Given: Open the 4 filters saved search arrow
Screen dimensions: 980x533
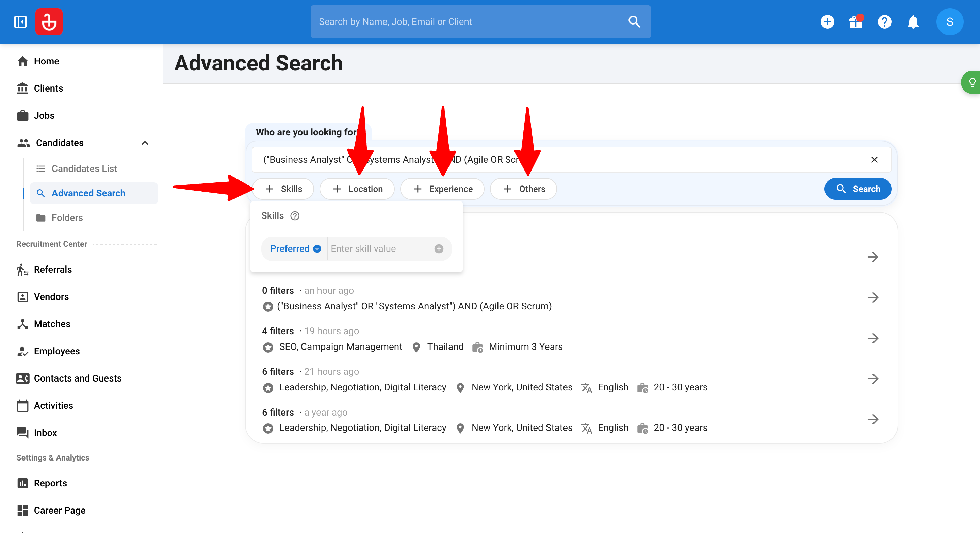Looking at the screenshot, I should [873, 338].
